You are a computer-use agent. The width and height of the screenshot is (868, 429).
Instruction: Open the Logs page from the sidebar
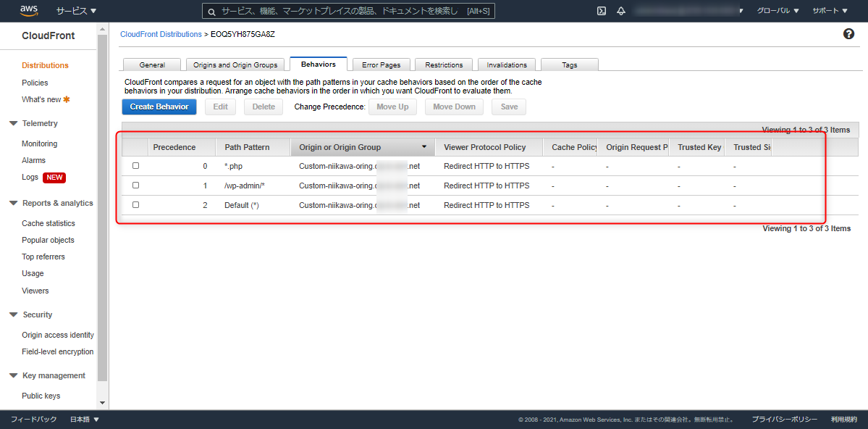point(30,177)
